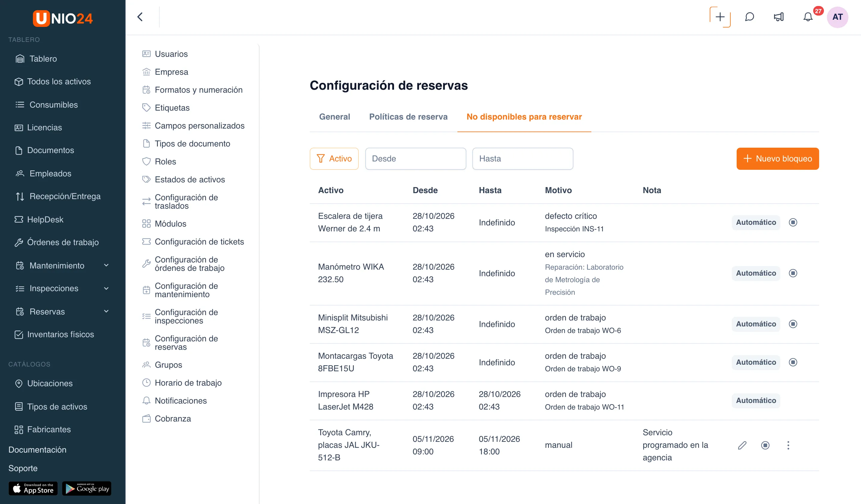Screen dimensions: 861x504
Task: Stop the Escalera de tijera Werner block
Action: click(793, 222)
